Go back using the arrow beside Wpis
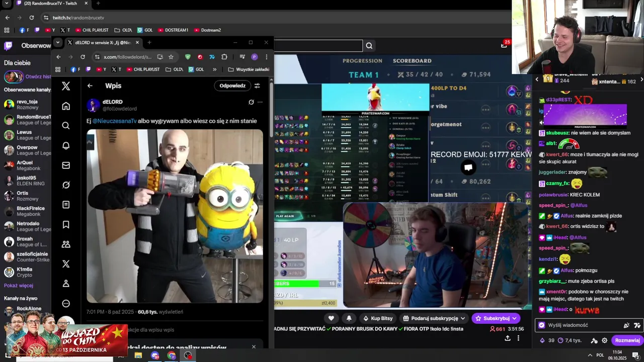This screenshot has width=644, height=362. pos(90,85)
